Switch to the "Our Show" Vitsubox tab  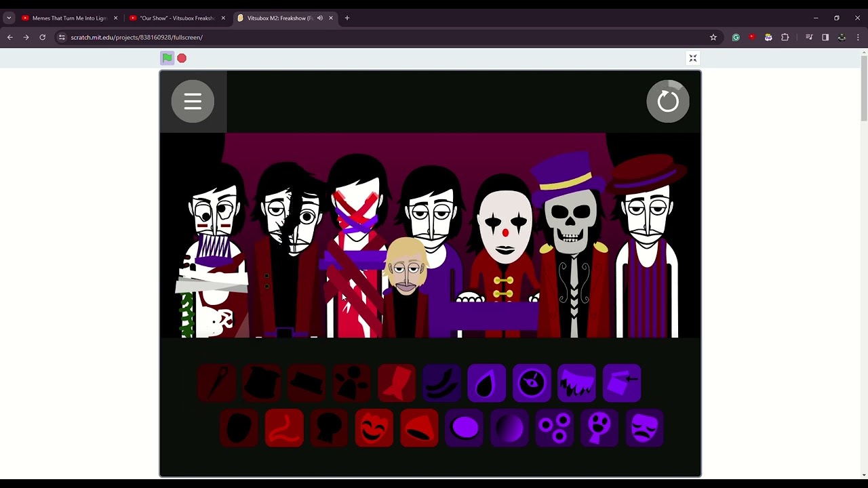(x=178, y=18)
